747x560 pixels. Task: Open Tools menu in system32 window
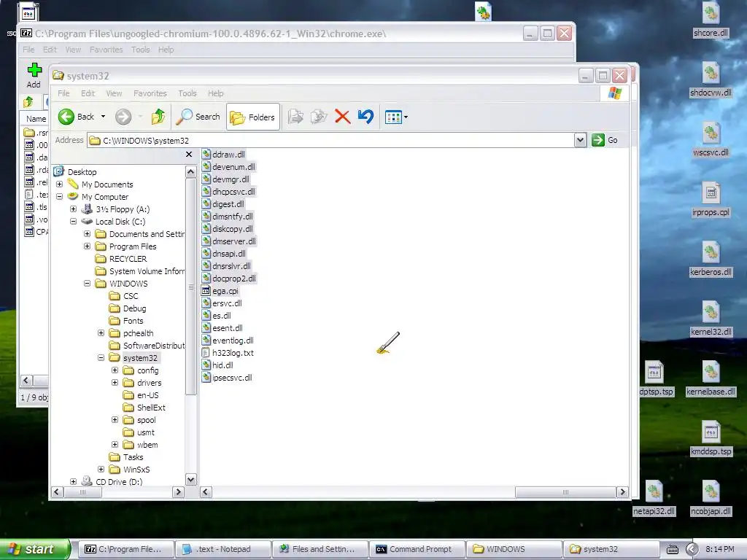(187, 93)
